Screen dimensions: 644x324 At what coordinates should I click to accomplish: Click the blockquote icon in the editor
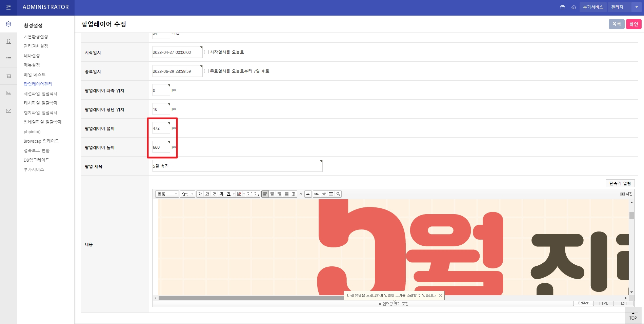point(308,194)
